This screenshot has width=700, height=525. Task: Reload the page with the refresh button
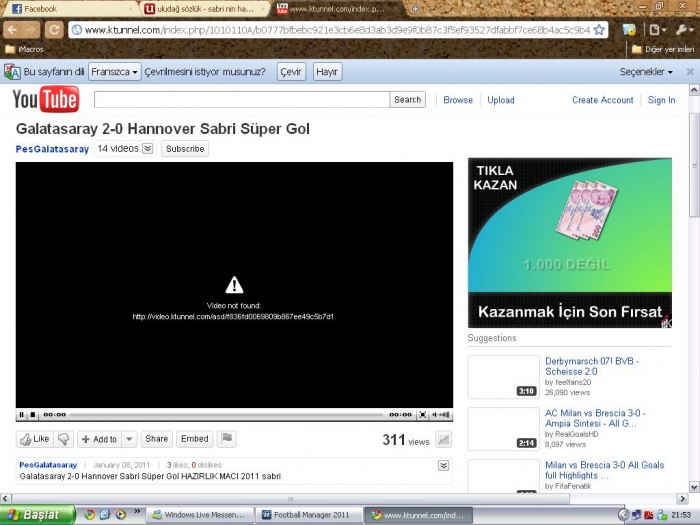click(x=54, y=30)
